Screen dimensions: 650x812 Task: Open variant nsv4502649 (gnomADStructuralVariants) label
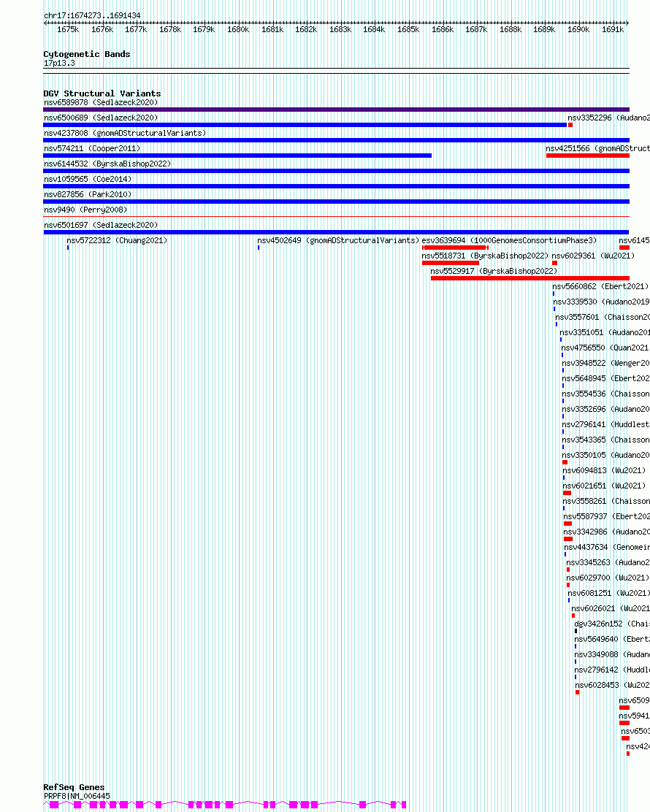[x=338, y=240]
